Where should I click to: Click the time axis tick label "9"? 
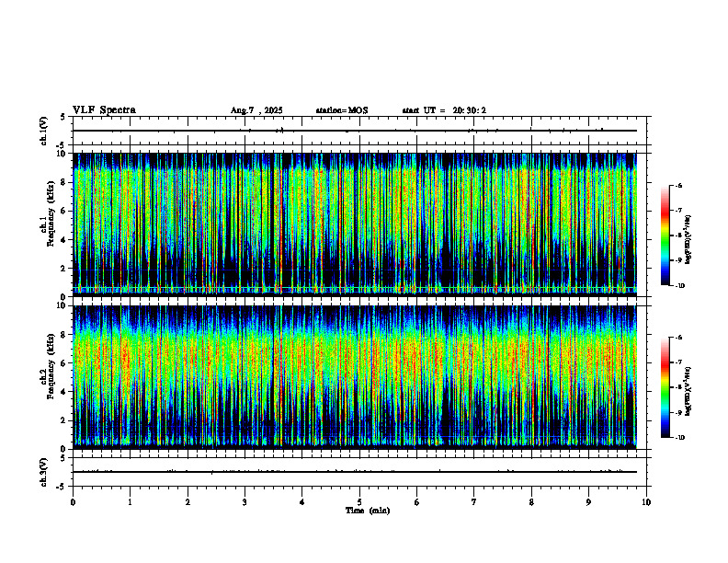pyautogui.click(x=588, y=502)
